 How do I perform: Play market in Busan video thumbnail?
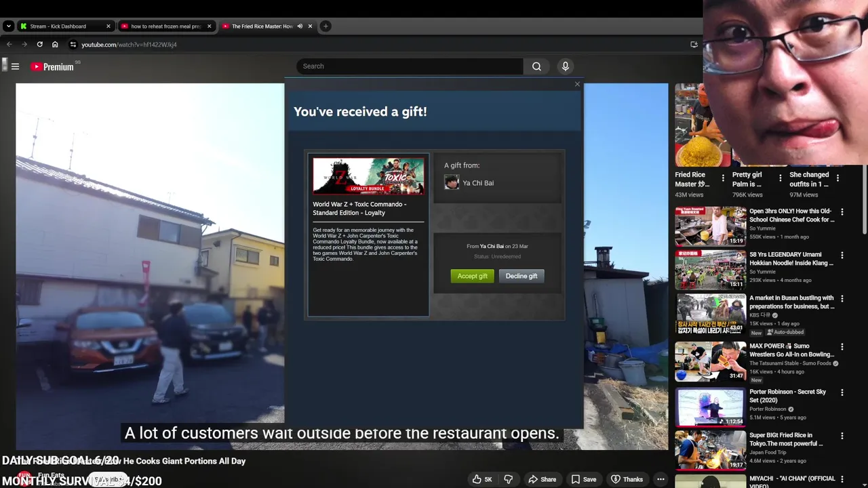coord(710,314)
